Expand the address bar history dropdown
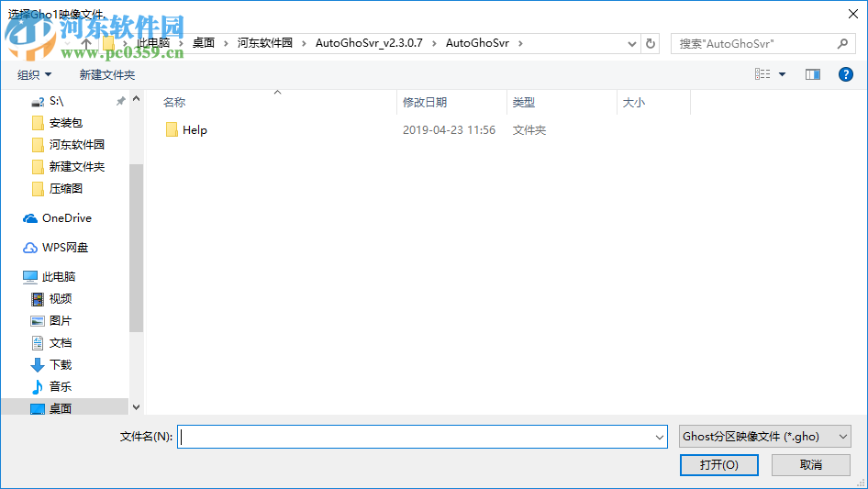The width and height of the screenshot is (868, 489). pyautogui.click(x=631, y=44)
